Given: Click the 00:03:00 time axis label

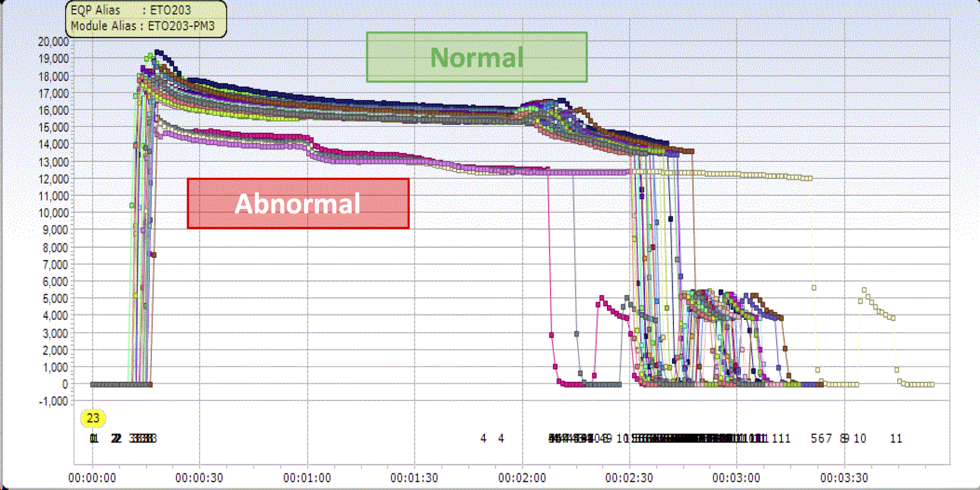Looking at the screenshot, I should 736,477.
